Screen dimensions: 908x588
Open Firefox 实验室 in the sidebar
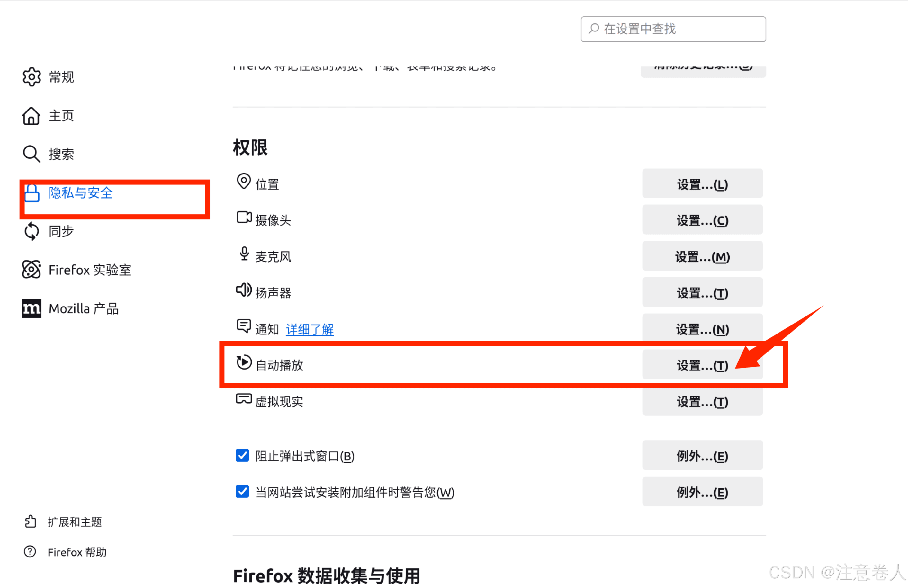click(90, 270)
